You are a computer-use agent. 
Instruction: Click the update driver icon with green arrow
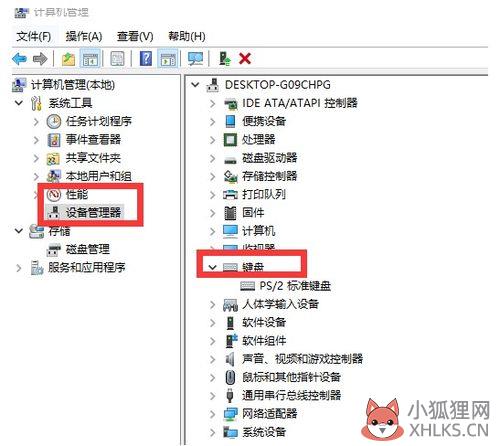coord(225,59)
